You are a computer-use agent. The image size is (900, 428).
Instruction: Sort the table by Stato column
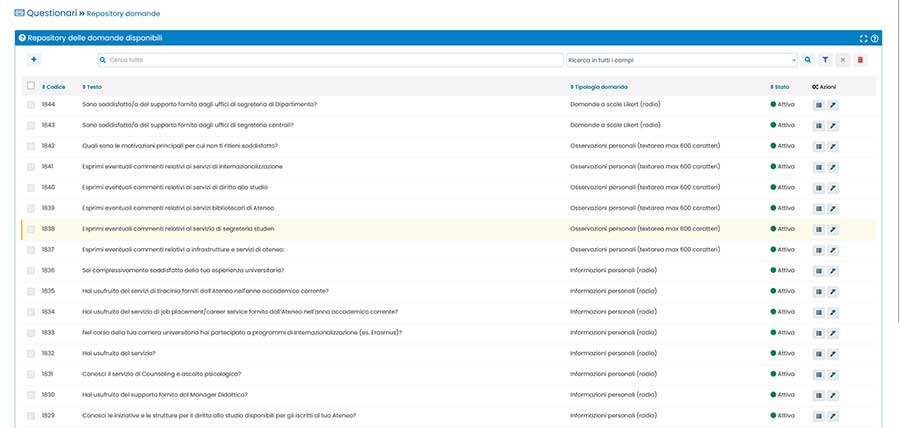click(x=780, y=87)
